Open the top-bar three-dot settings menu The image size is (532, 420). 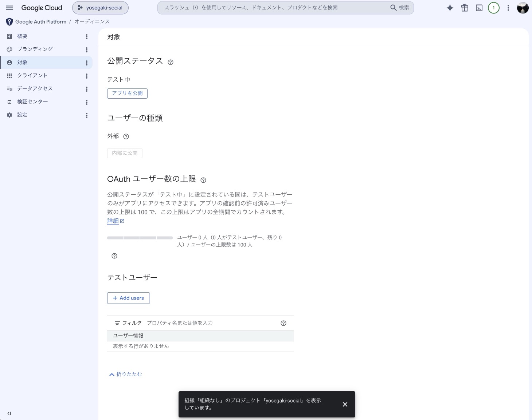tap(508, 8)
